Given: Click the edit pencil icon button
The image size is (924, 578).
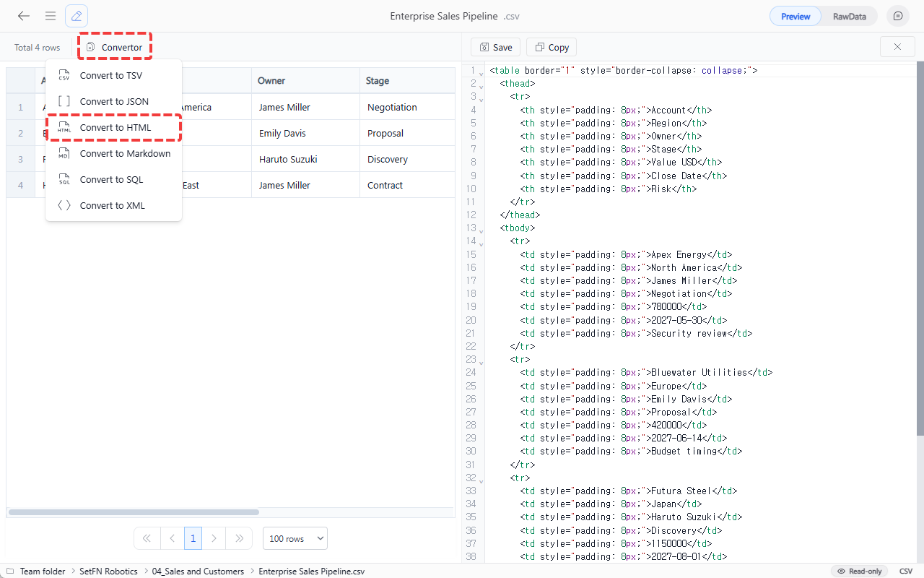Looking at the screenshot, I should tap(77, 16).
